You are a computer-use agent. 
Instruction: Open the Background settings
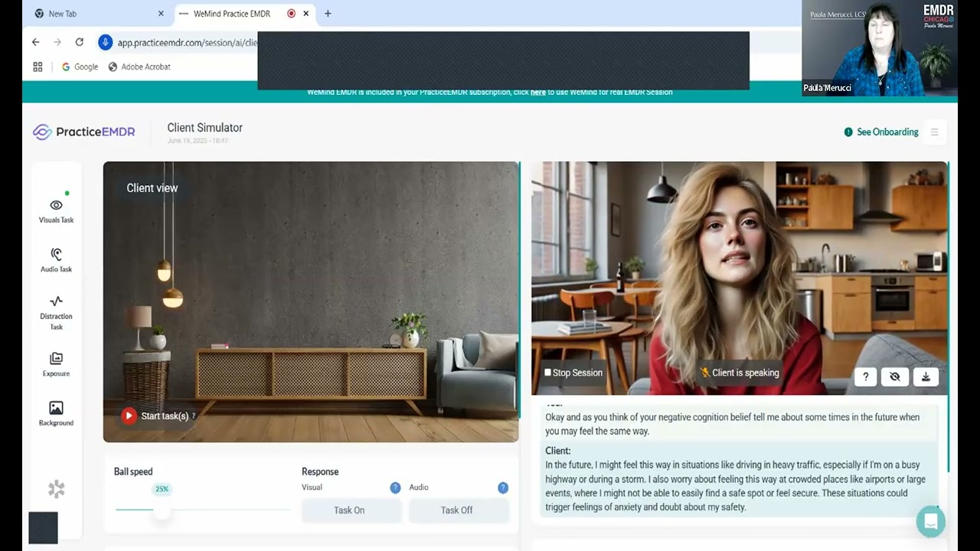pyautogui.click(x=56, y=413)
